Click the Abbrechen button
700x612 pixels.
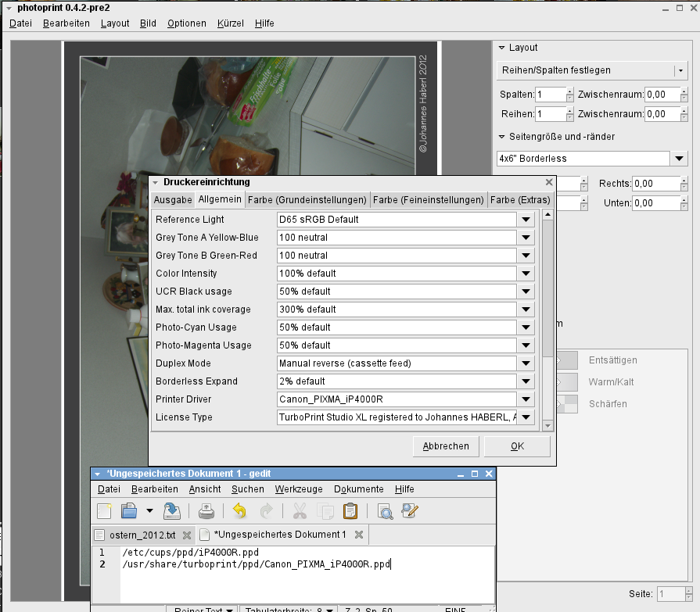point(446,446)
